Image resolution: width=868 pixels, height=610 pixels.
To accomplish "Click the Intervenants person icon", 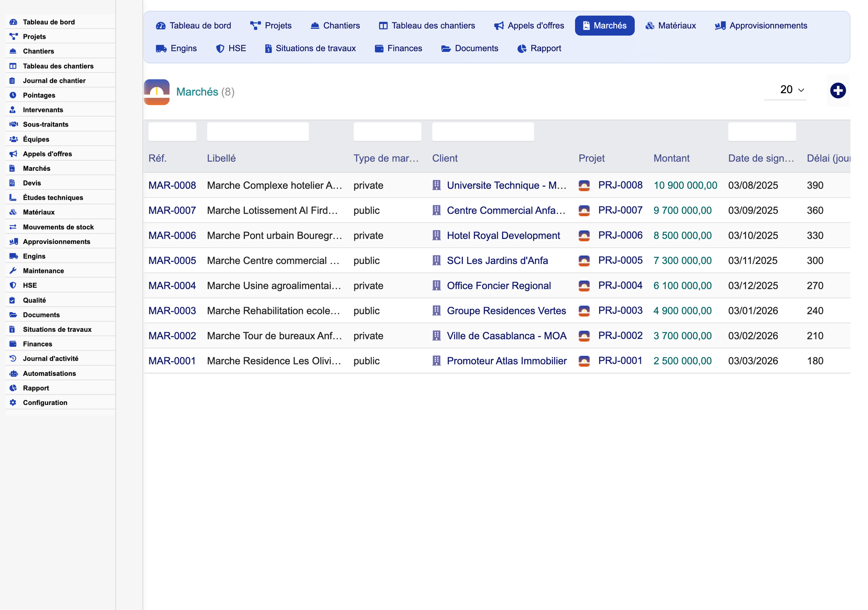I will [13, 110].
